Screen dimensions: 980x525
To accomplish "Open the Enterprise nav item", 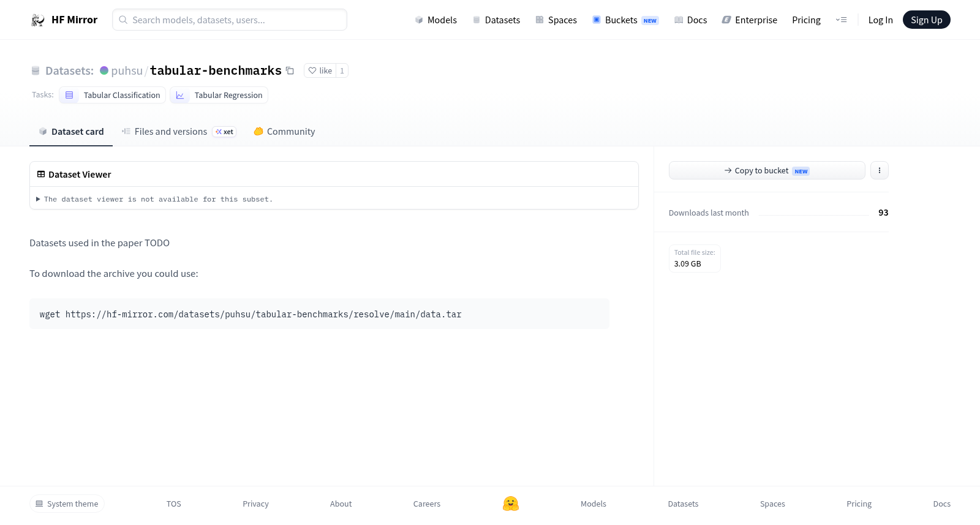I will [750, 20].
